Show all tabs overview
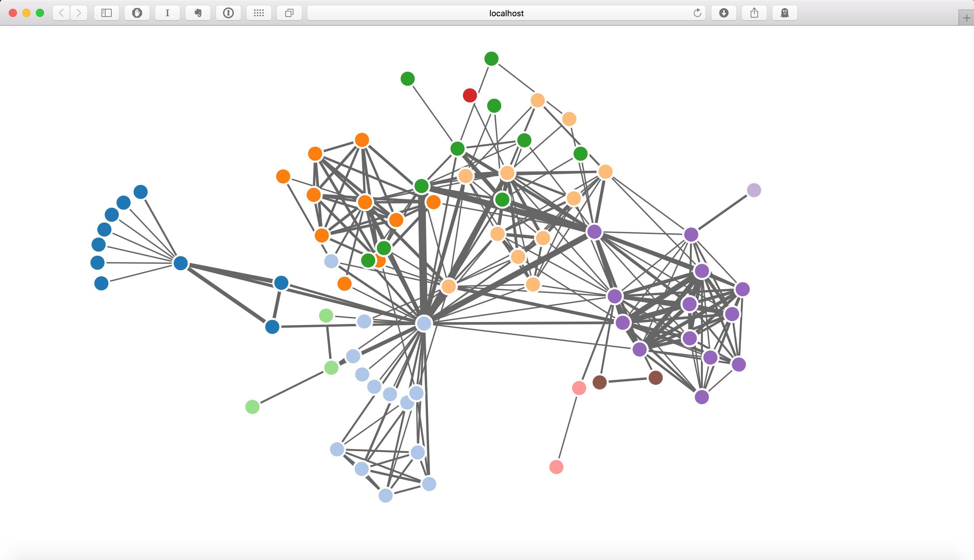Screen dimensions: 974x560 tap(289, 13)
